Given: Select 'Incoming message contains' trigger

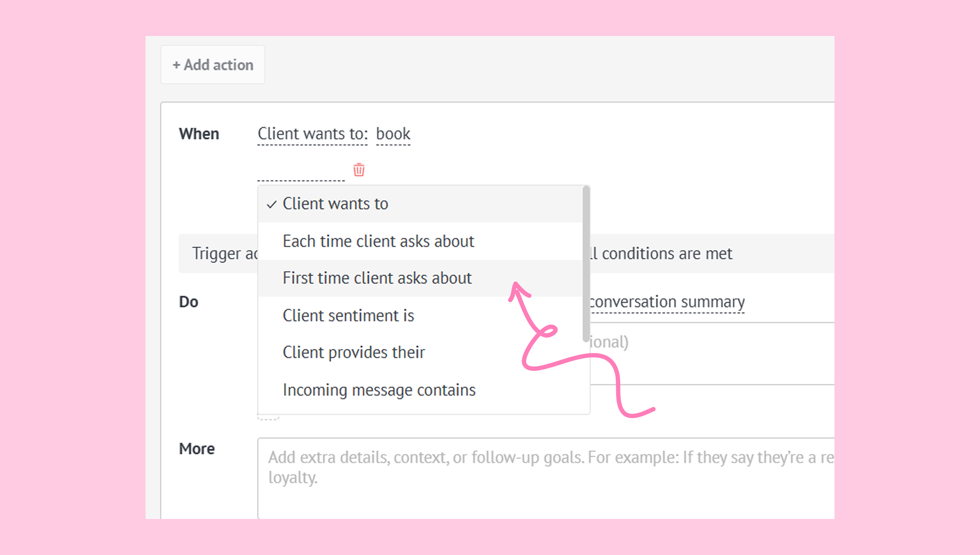Looking at the screenshot, I should point(379,390).
